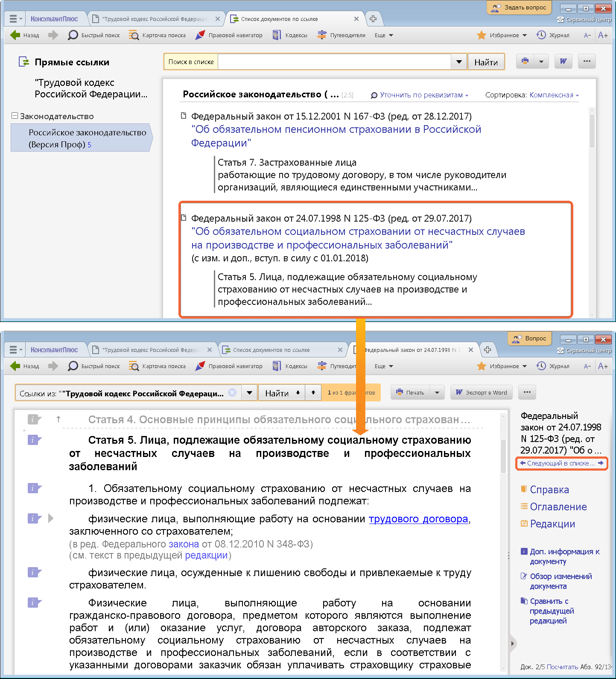
Task: Increase font size A+ in the upper window
Action: [x=603, y=35]
